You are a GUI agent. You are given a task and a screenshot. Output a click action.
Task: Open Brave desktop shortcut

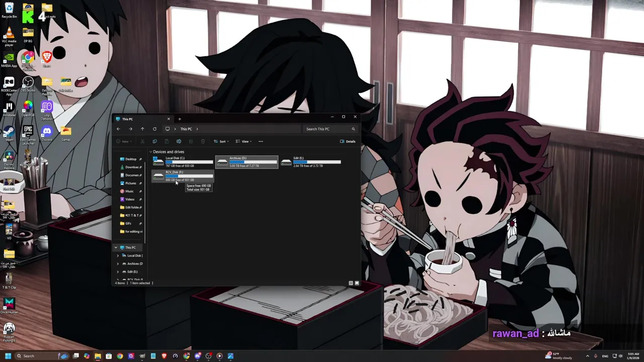(47, 59)
